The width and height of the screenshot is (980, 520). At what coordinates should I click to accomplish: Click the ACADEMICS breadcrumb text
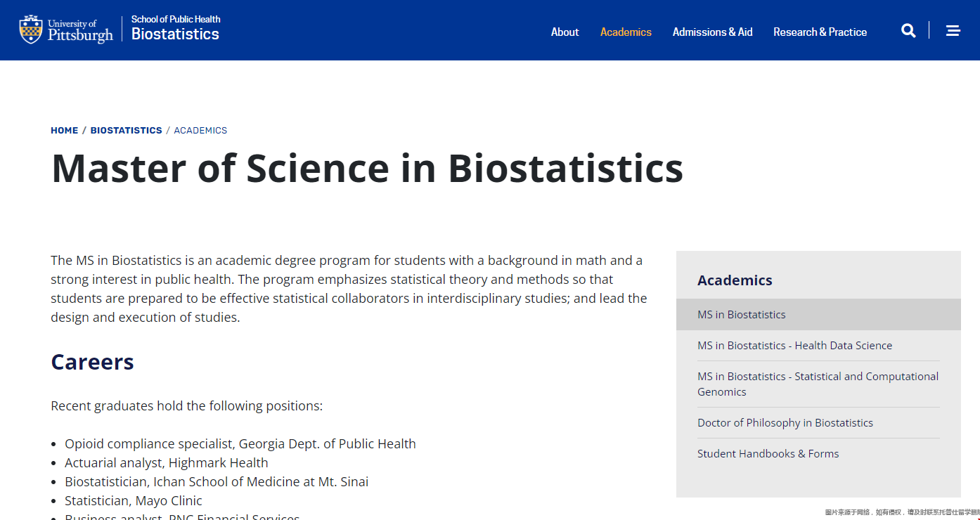coord(200,131)
